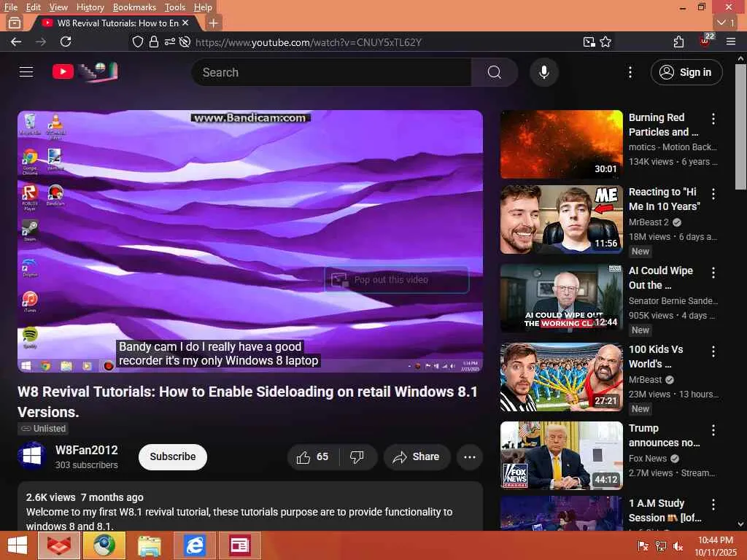The image size is (747, 560).
Task: Go back to previous page
Action: (x=16, y=42)
